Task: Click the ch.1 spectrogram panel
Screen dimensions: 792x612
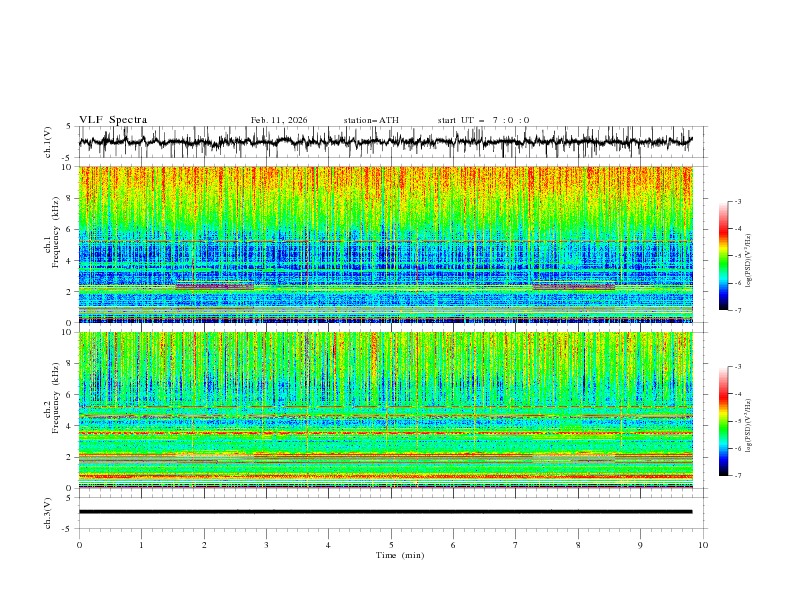Action: [x=386, y=244]
